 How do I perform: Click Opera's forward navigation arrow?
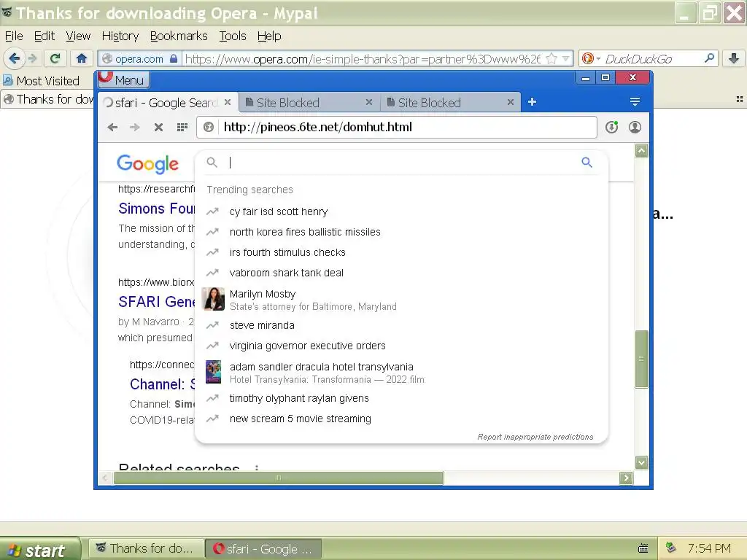135,127
